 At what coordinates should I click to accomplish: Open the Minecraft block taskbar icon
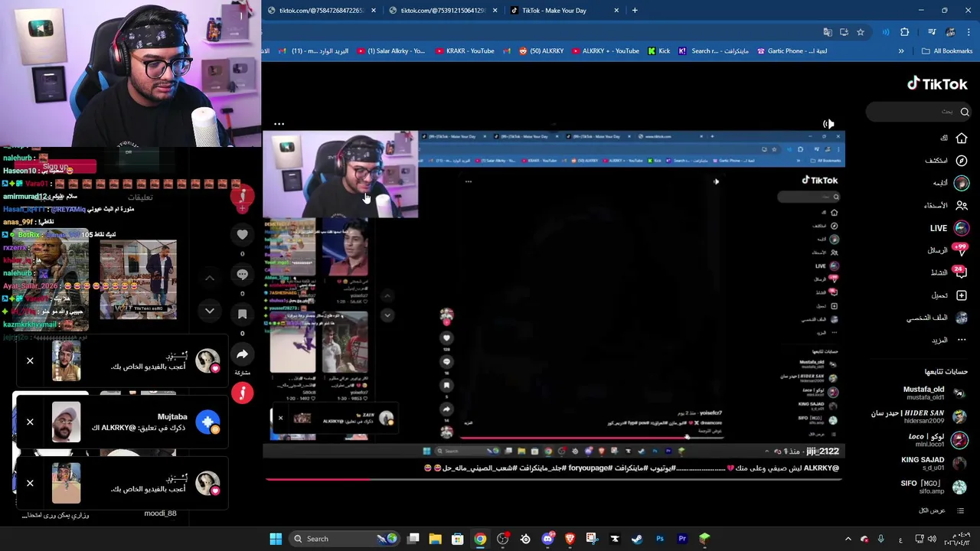704,539
